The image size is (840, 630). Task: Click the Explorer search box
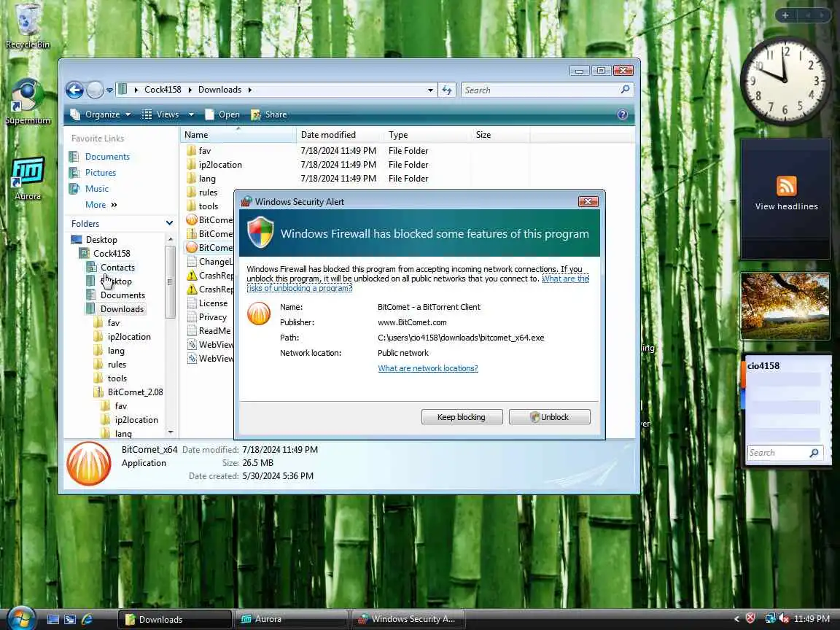(547, 90)
